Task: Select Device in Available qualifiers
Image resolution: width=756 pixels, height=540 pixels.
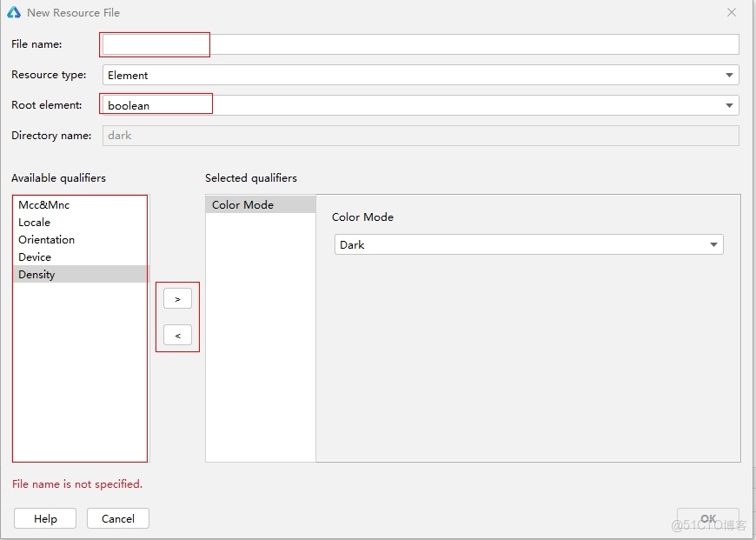Action: tap(81, 257)
